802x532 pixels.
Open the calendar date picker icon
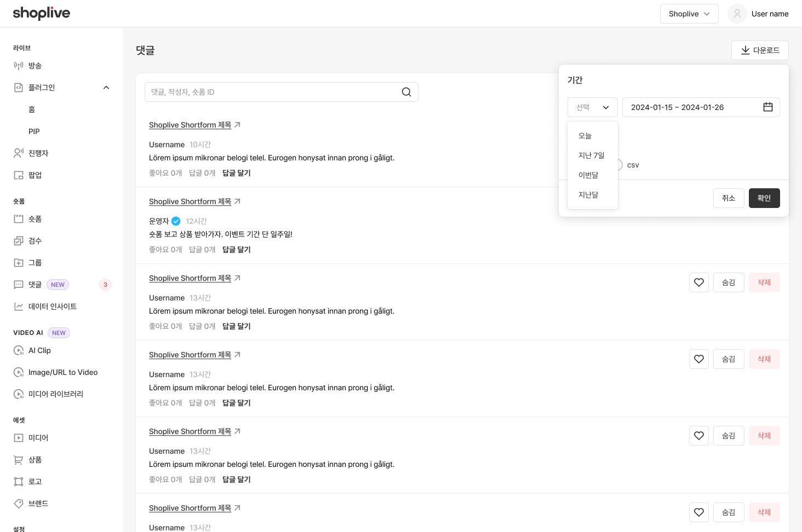click(768, 107)
